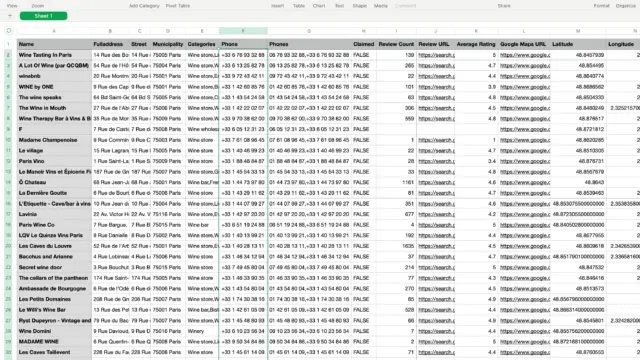Open the Insert toolbar menu

click(278, 6)
